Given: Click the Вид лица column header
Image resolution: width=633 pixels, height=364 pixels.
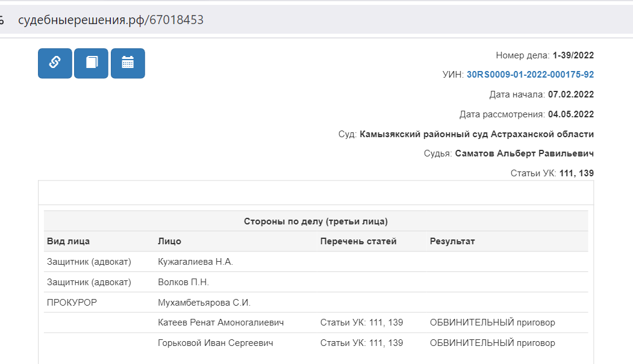Looking at the screenshot, I should click(68, 241).
